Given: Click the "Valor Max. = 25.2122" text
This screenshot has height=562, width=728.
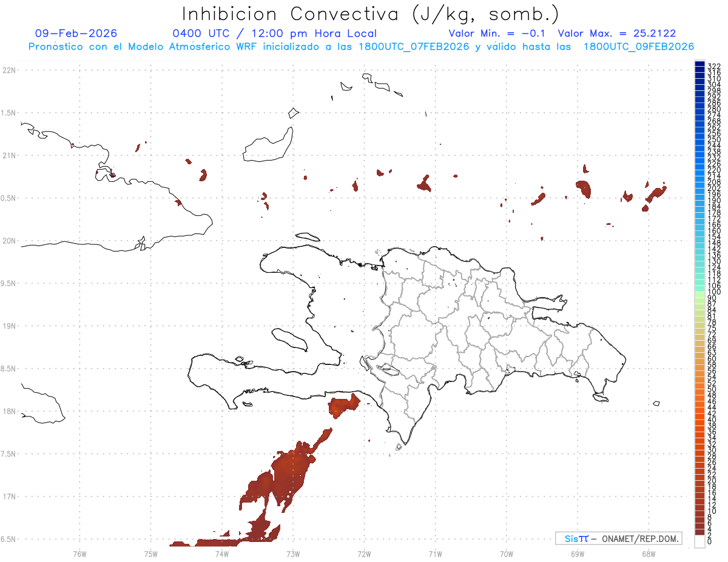Looking at the screenshot, I should pos(617,33).
